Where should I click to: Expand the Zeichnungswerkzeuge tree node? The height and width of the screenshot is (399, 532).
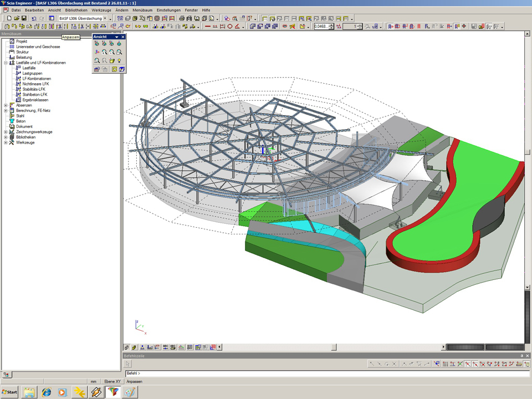(x=6, y=132)
